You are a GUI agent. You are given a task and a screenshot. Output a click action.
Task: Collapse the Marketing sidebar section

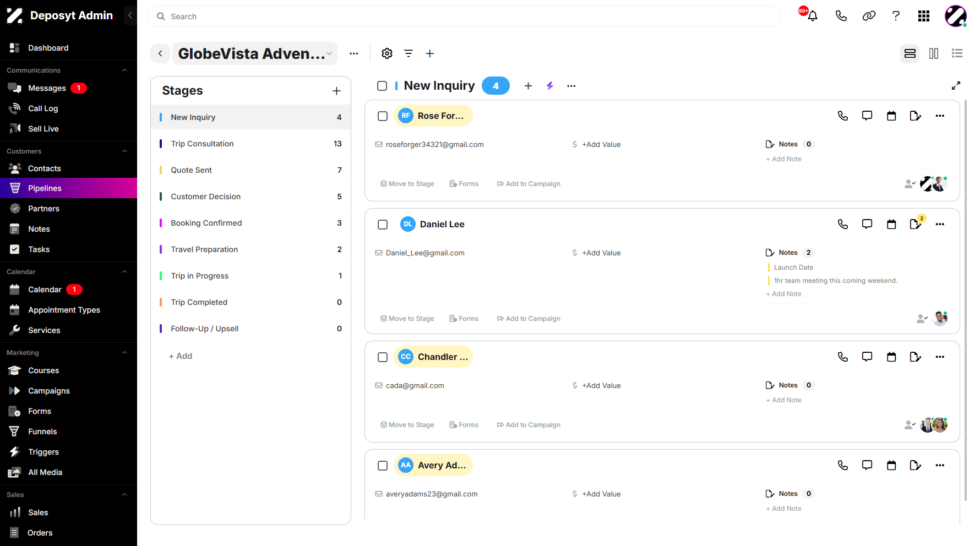[x=124, y=353]
